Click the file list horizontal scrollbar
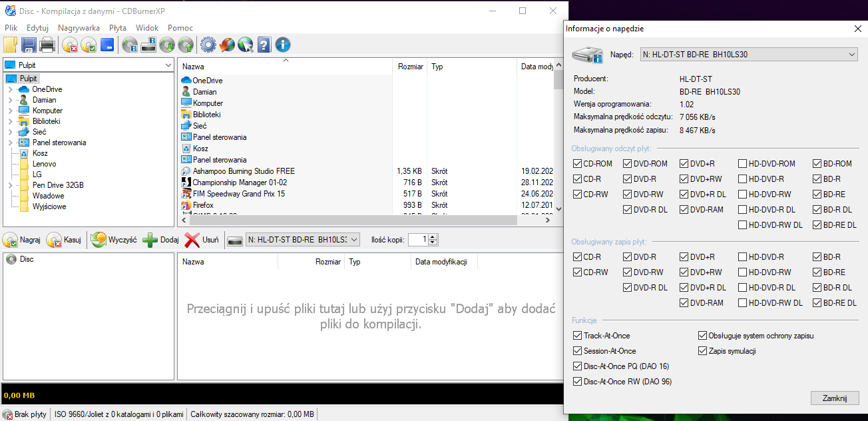 (x=365, y=220)
